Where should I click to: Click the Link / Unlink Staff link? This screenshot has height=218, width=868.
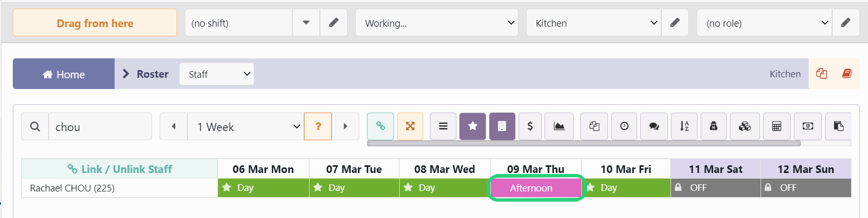[120, 169]
